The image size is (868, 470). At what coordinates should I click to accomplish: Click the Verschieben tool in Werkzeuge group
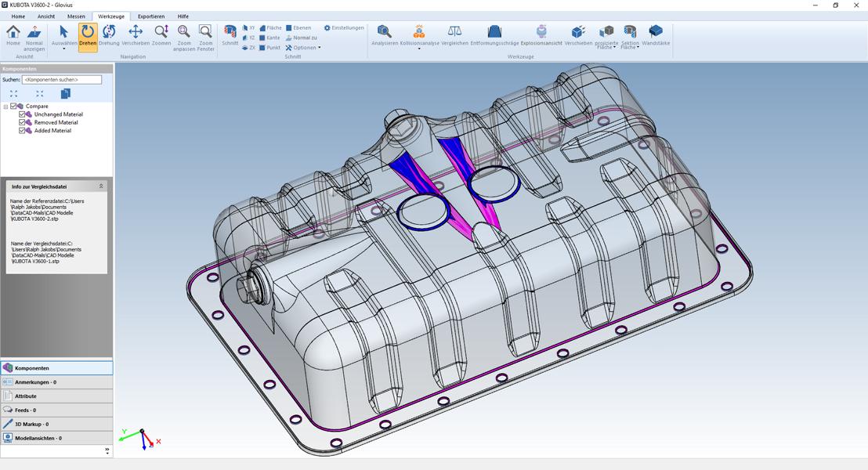coord(578,36)
